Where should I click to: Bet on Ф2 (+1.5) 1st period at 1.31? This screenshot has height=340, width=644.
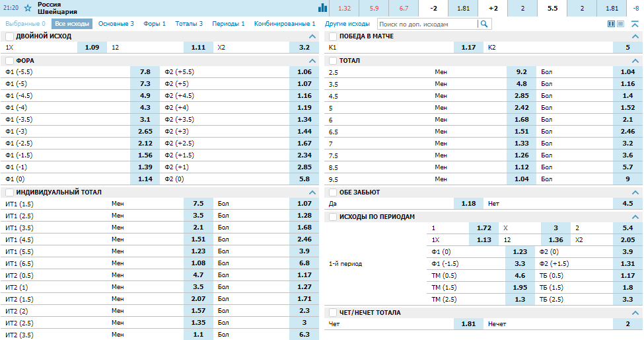[x=627, y=263]
